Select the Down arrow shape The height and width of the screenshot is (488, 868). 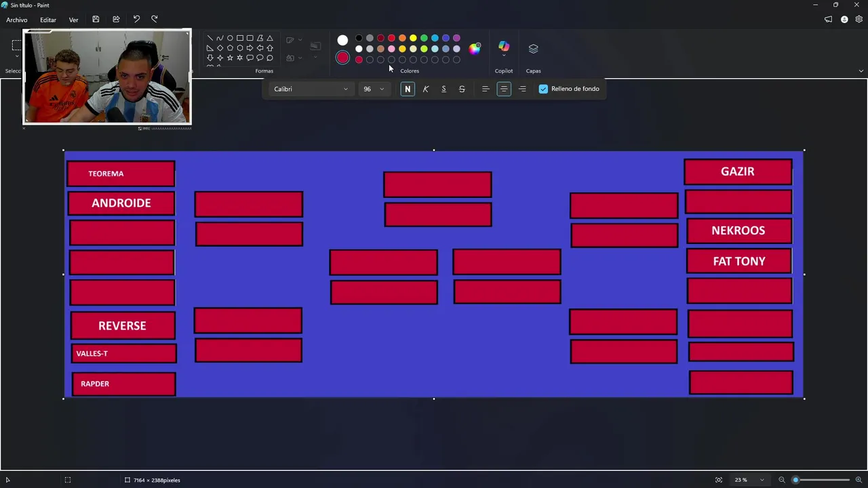[x=210, y=58]
